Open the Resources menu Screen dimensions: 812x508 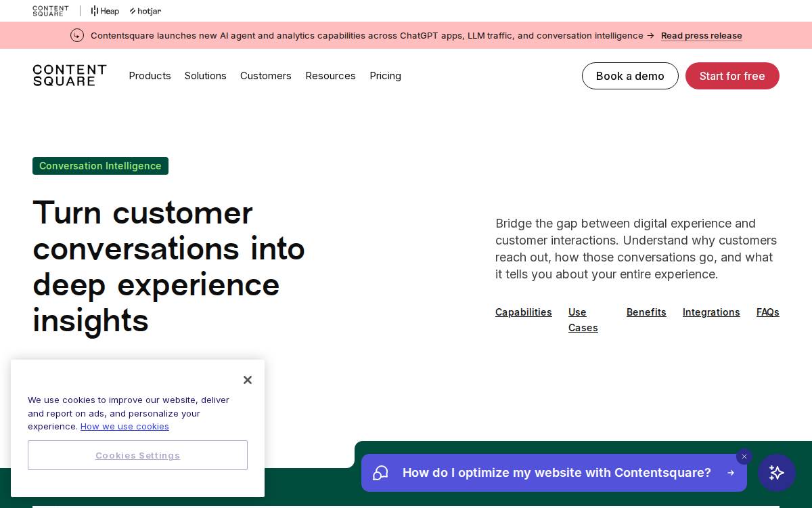pyautogui.click(x=330, y=76)
